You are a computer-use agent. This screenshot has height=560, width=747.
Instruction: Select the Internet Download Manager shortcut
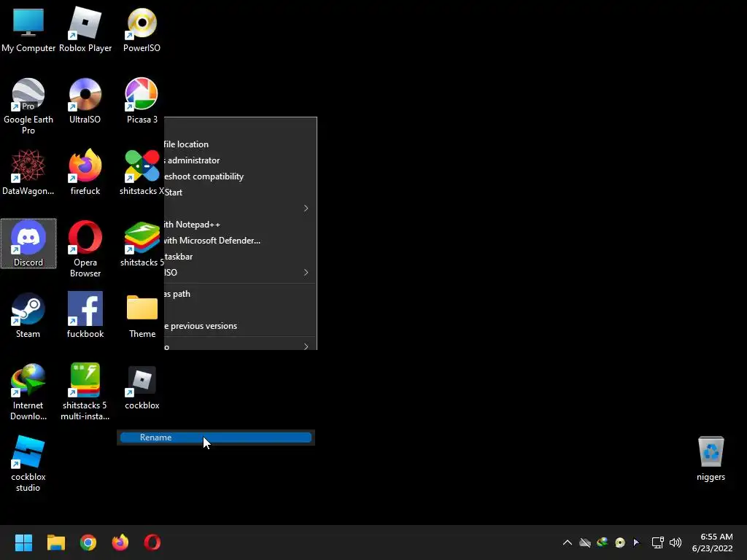pos(28,392)
